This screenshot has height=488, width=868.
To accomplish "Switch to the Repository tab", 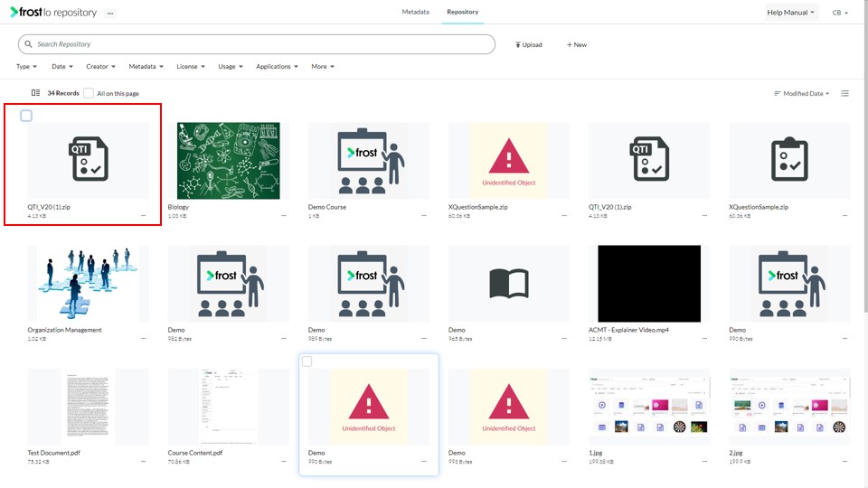I will click(x=463, y=12).
